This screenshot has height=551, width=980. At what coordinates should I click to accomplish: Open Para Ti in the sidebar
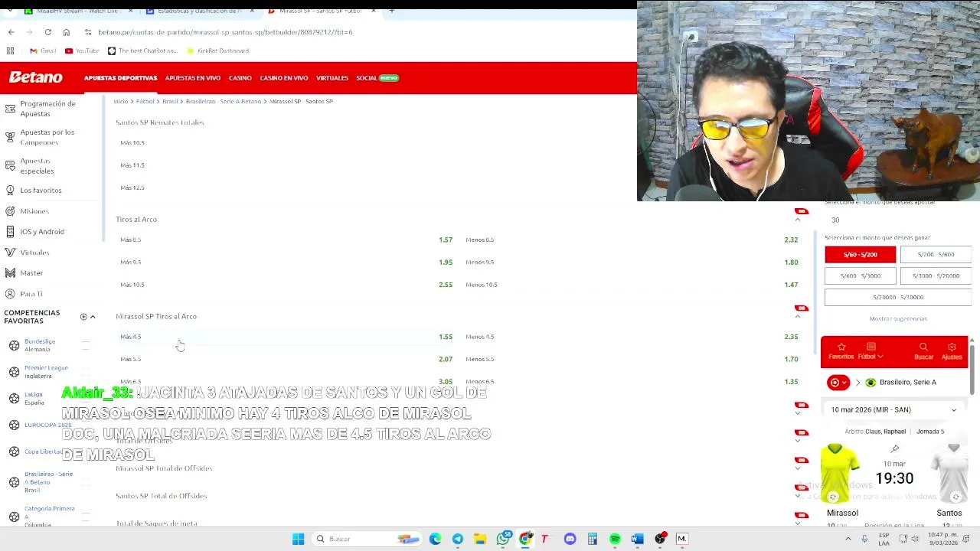tap(31, 294)
